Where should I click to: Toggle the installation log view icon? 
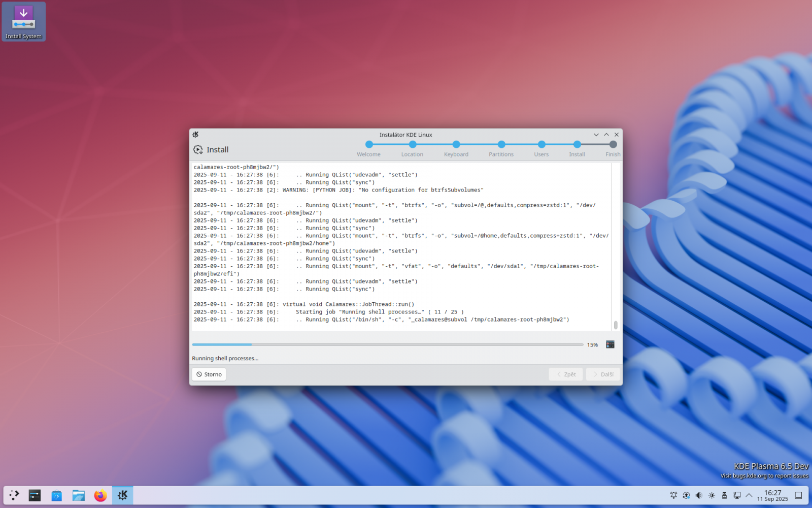610,344
